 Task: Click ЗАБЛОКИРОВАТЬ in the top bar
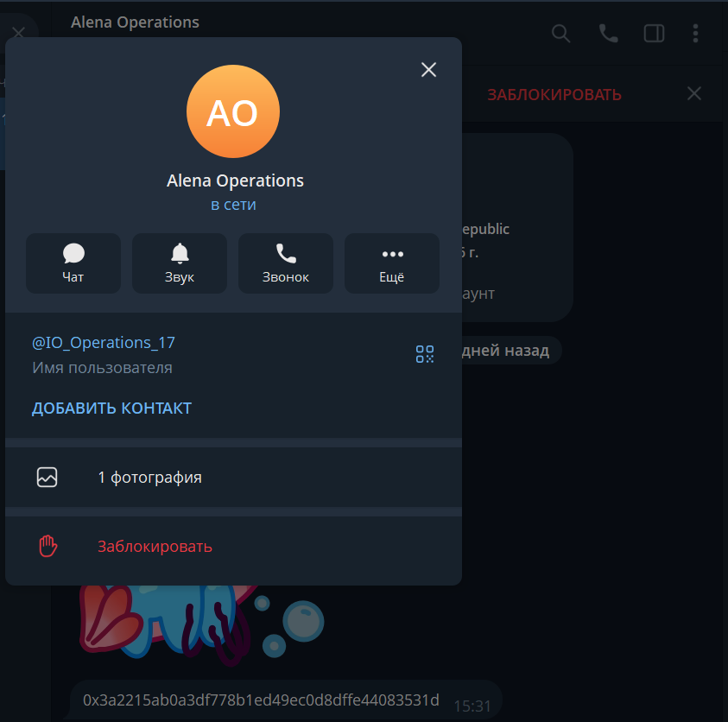[x=554, y=95]
